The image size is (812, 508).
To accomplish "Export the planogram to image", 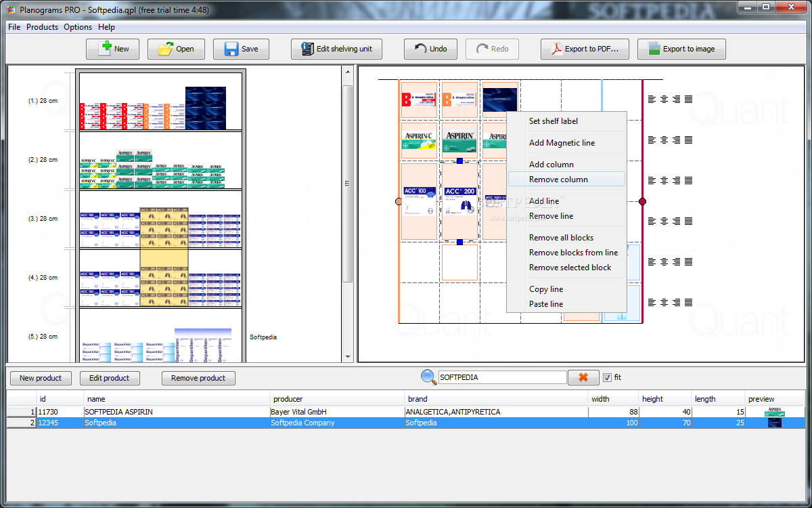I will click(681, 49).
